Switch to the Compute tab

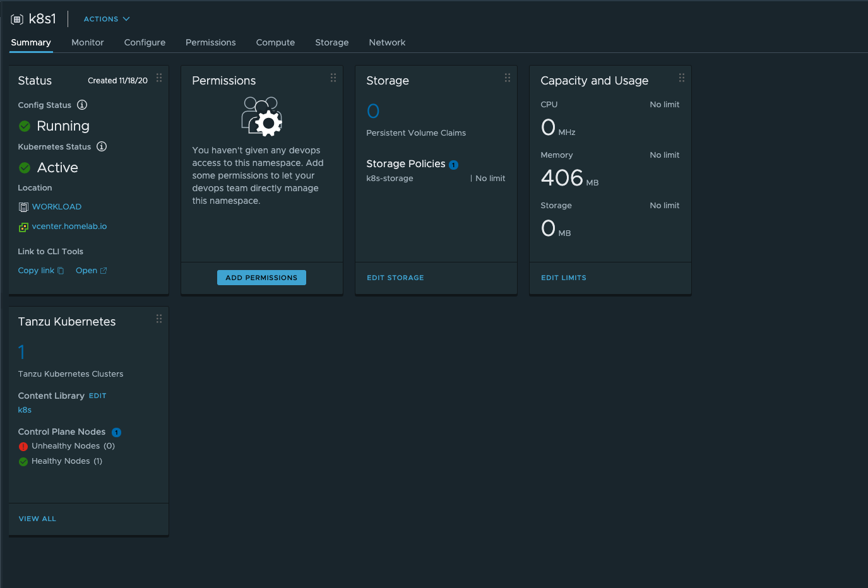tap(275, 42)
